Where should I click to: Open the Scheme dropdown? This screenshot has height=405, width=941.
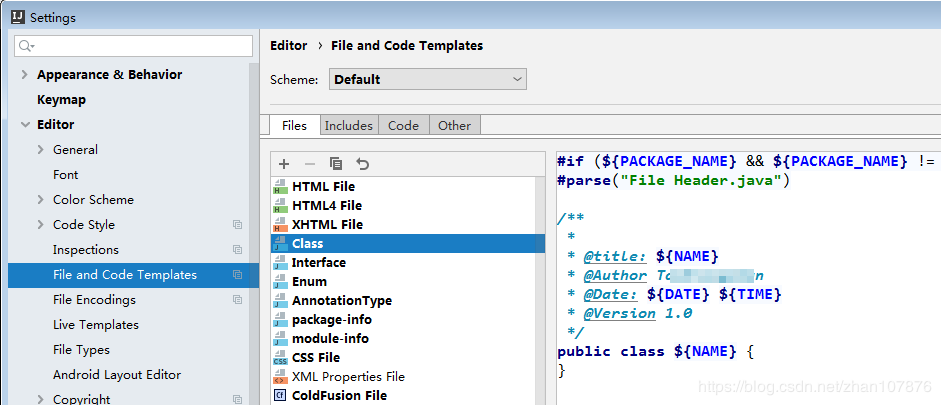pyautogui.click(x=427, y=80)
